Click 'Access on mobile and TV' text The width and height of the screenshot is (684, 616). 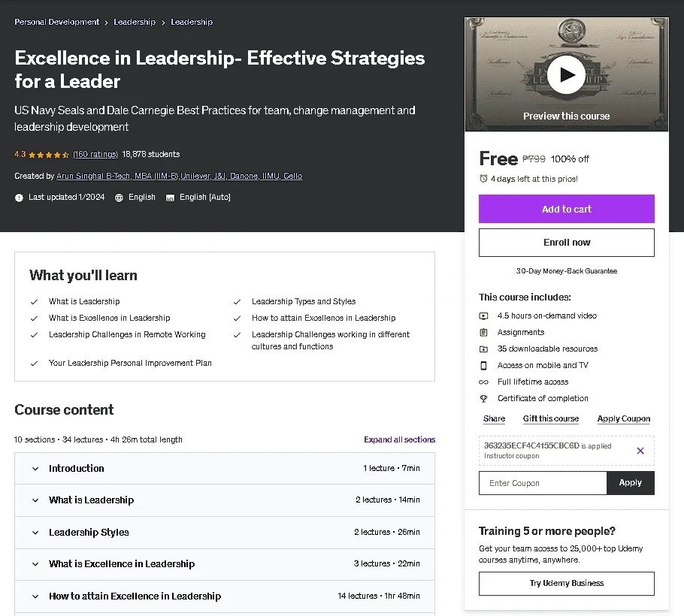(543, 365)
